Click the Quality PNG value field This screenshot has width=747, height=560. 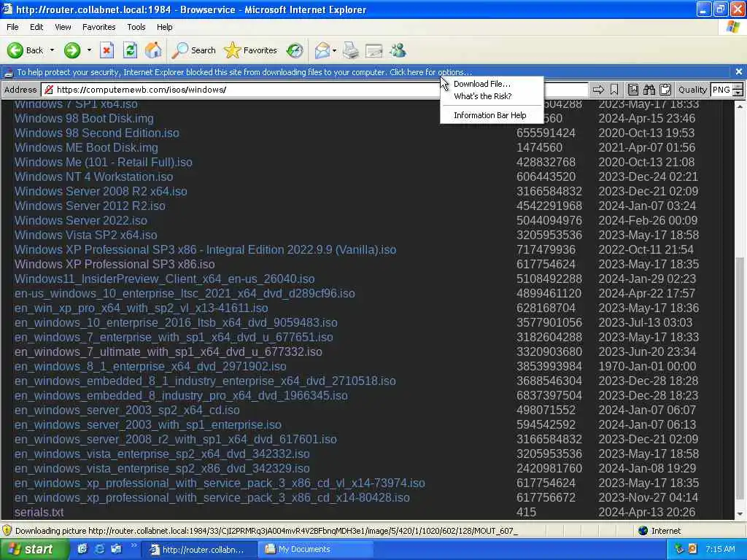coord(721,90)
